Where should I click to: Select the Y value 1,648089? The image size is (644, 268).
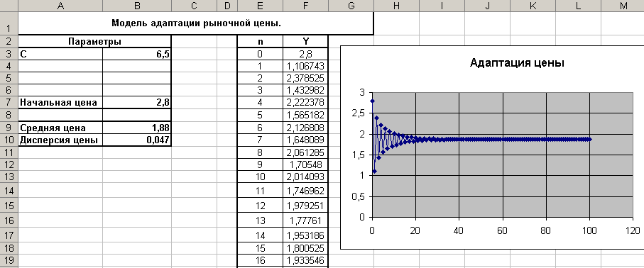[x=305, y=140]
